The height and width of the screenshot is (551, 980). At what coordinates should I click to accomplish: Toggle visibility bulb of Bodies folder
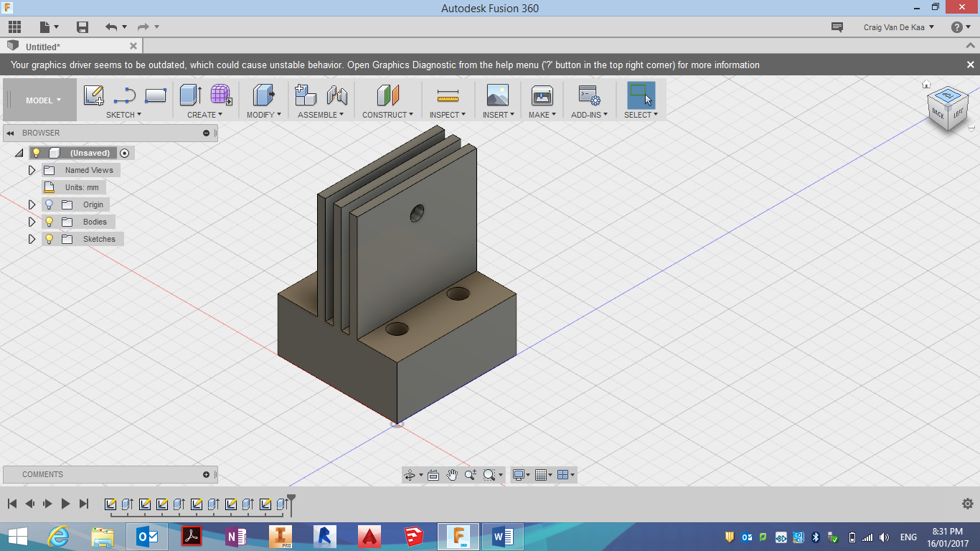(49, 222)
